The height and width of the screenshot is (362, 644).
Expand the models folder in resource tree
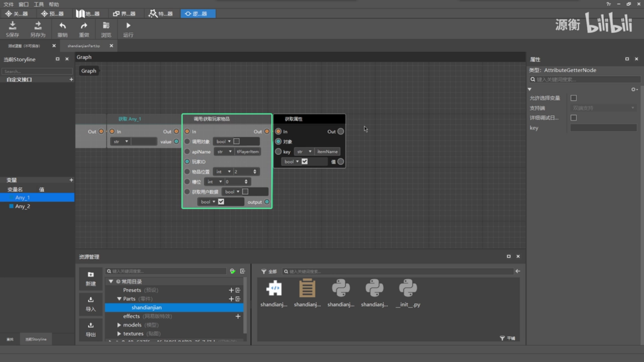tap(119, 325)
